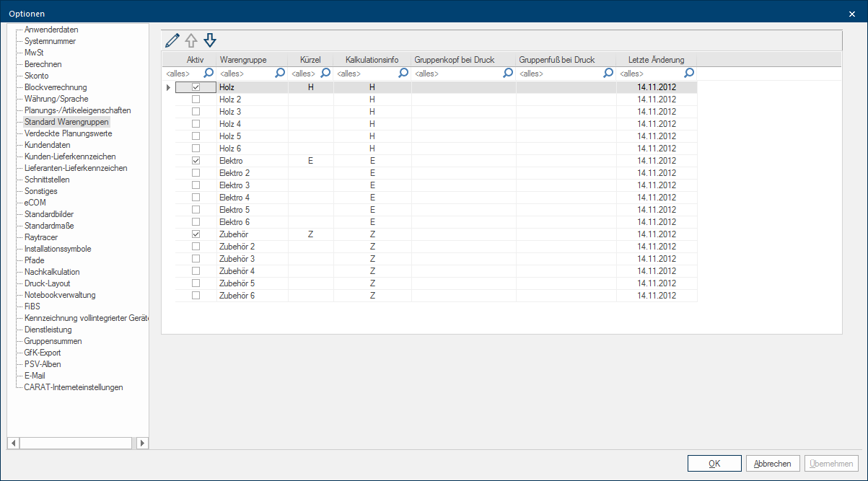Click the pencil edit icon in toolbar
The image size is (868, 481).
(172, 40)
